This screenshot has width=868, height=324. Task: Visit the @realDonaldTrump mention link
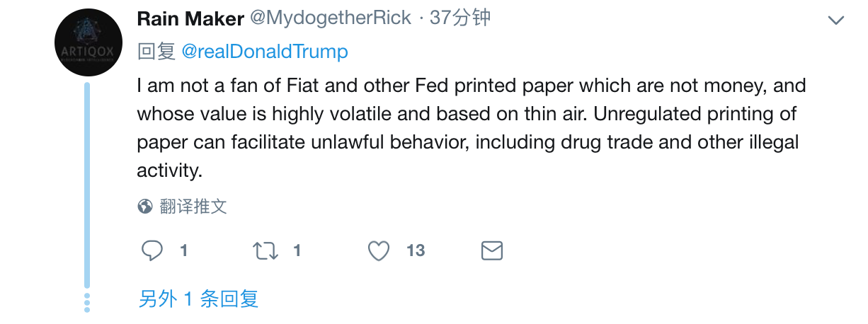[x=265, y=52]
